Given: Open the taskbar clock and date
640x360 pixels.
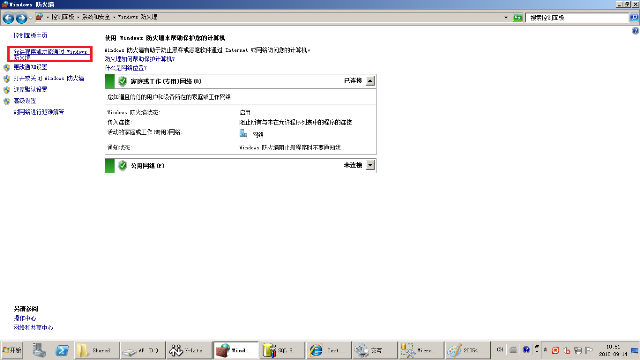Looking at the screenshot, I should [x=613, y=350].
